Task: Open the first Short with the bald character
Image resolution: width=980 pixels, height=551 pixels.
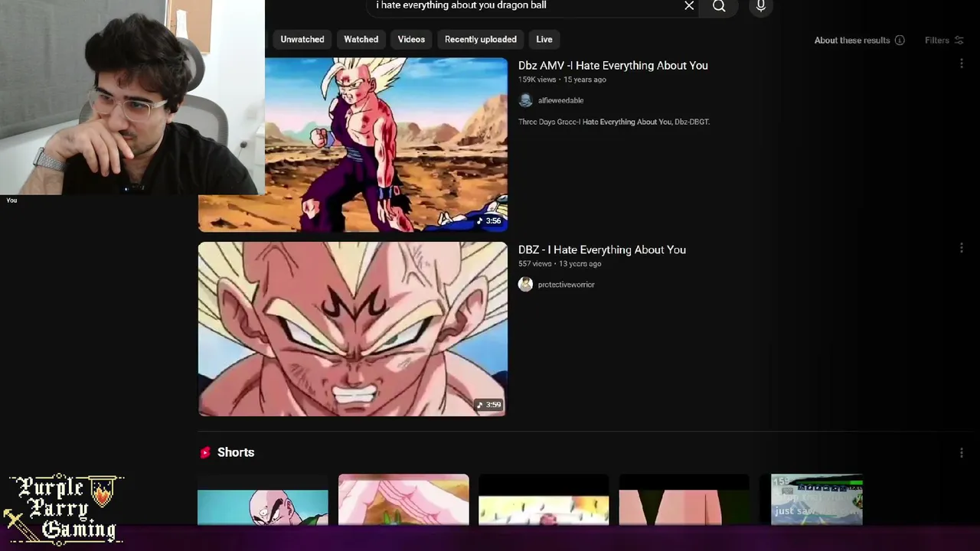Action: 263,500
